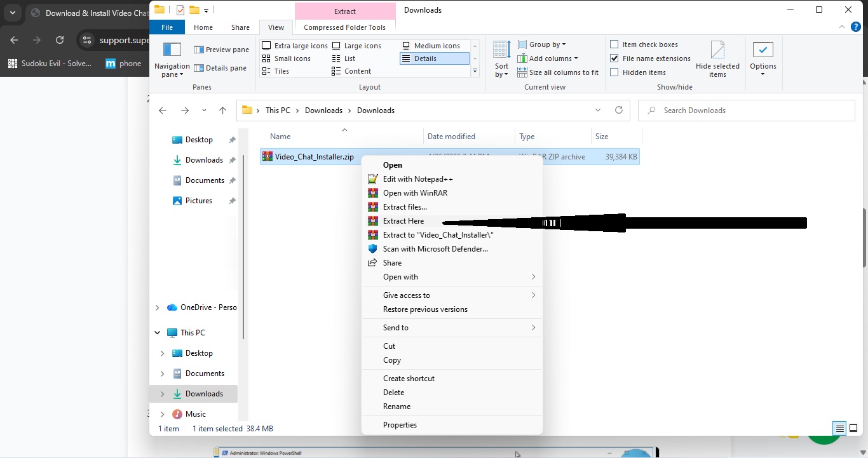The width and height of the screenshot is (868, 458).
Task: Expand the Open with submenu
Action: [x=400, y=277]
